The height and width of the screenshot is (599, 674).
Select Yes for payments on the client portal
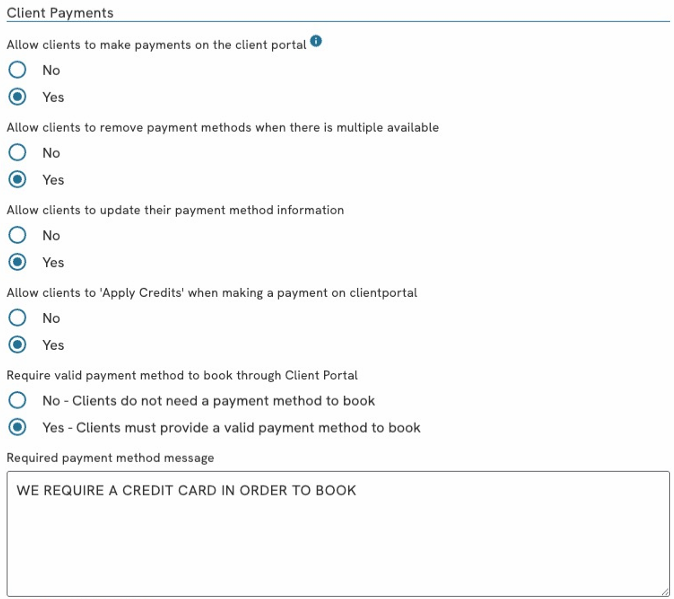click(16, 98)
